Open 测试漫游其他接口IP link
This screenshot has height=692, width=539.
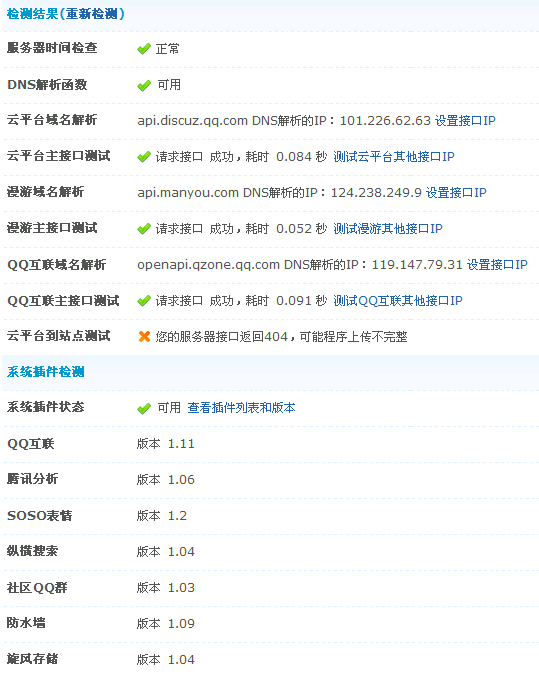click(388, 229)
